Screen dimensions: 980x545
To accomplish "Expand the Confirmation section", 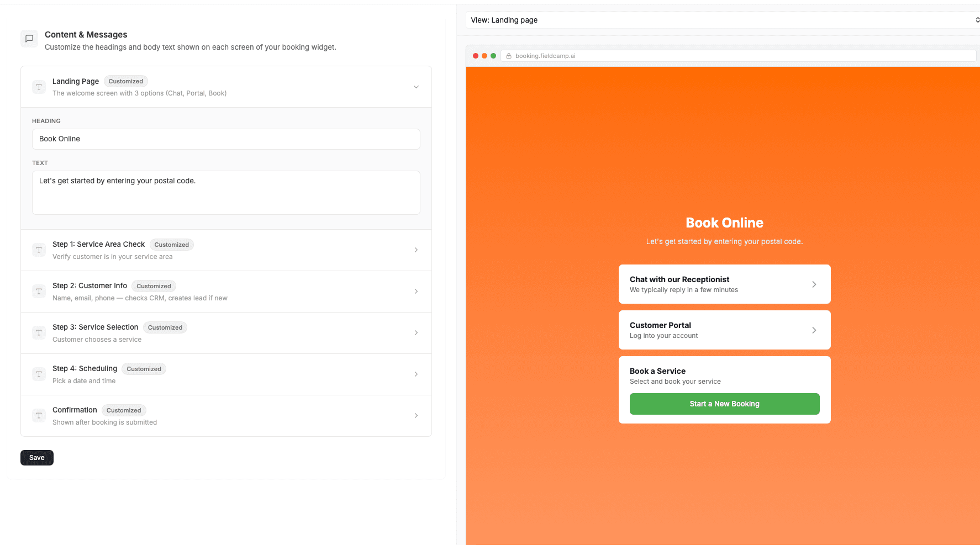I will [416, 415].
